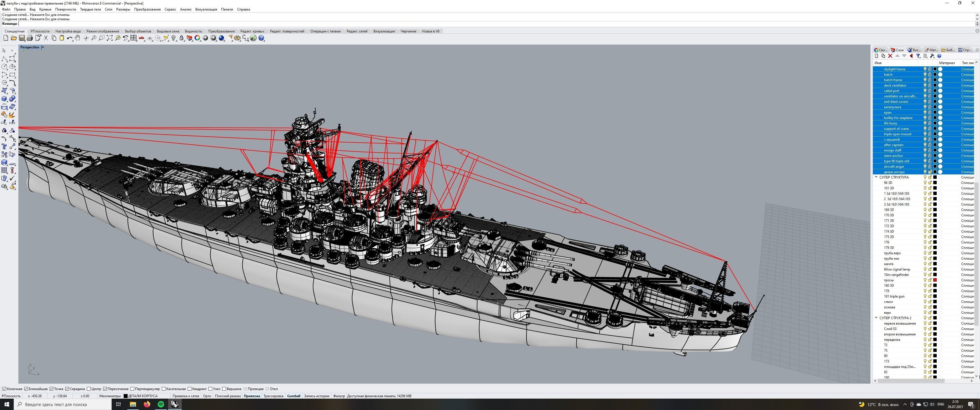The height and width of the screenshot is (410, 980).
Task: Toggle the Центр osnap checkbox
Action: coord(89,389)
